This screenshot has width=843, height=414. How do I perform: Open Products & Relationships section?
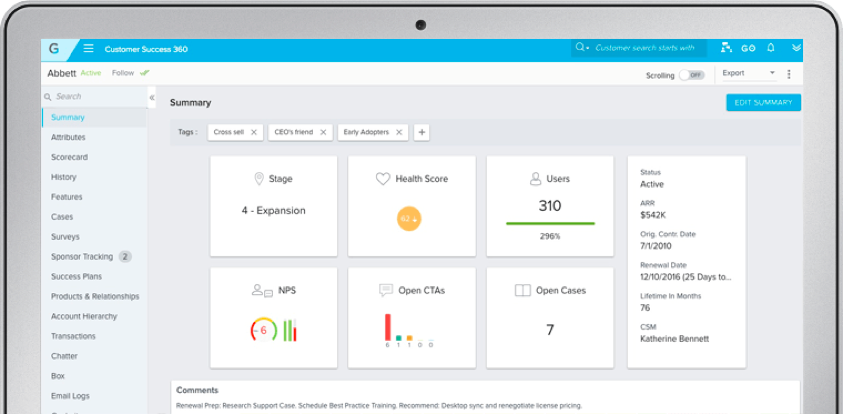(x=94, y=297)
